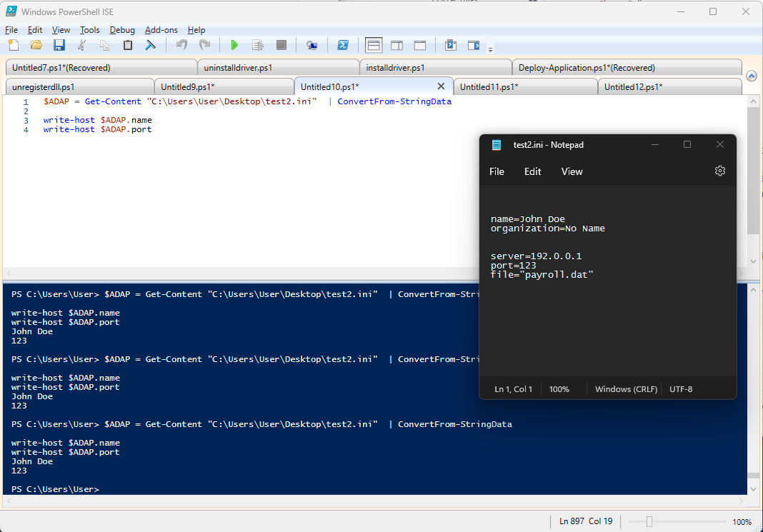
Task: Open the Tools menu
Action: tap(89, 30)
